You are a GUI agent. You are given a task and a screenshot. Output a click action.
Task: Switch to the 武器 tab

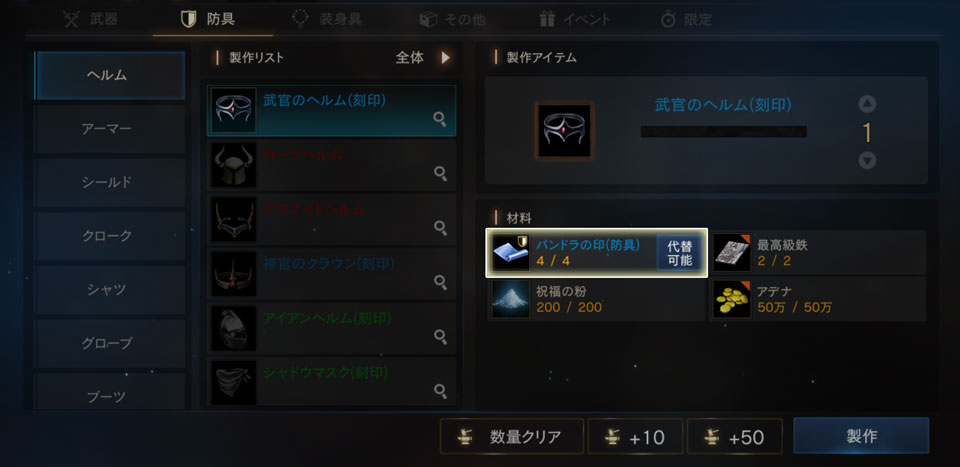click(x=91, y=19)
